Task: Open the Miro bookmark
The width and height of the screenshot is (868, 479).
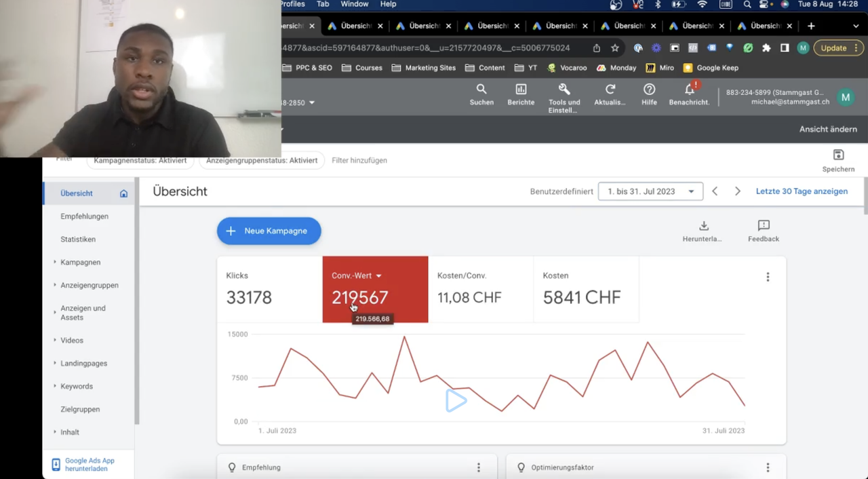Action: (x=660, y=68)
